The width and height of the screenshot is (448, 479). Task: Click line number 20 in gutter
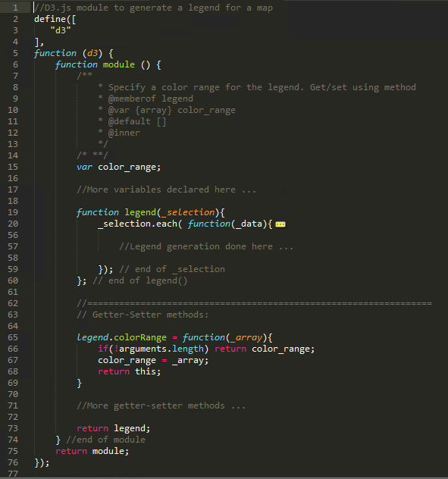[x=13, y=224]
